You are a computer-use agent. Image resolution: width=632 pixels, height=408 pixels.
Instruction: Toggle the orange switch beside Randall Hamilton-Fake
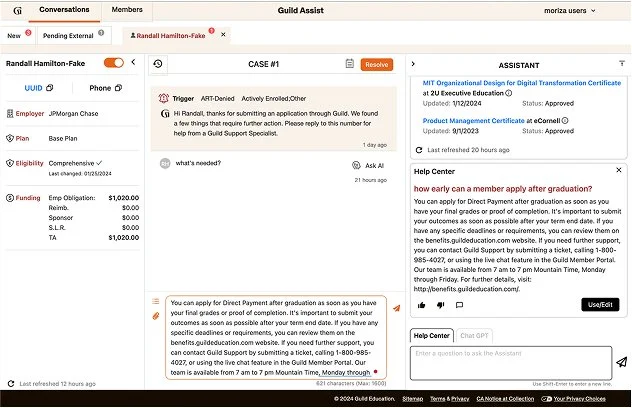click(x=114, y=63)
